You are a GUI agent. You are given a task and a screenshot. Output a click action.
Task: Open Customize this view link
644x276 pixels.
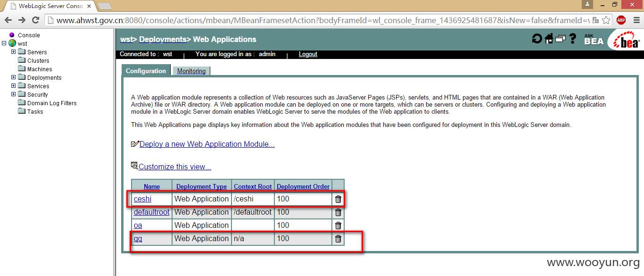[x=175, y=167]
